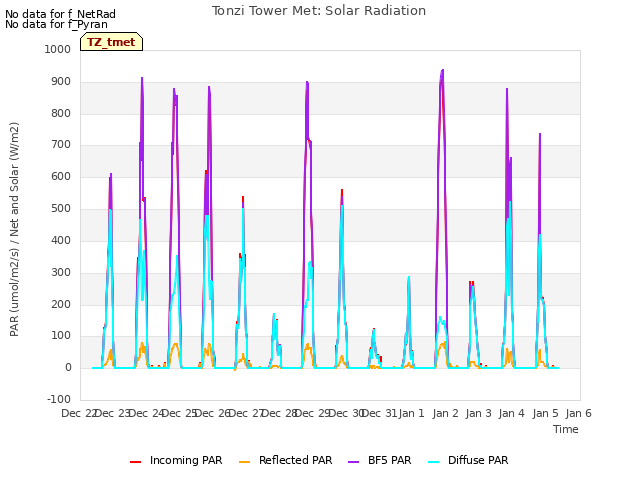
Task: Click the 600 y-axis tick label
Action: (61, 177)
